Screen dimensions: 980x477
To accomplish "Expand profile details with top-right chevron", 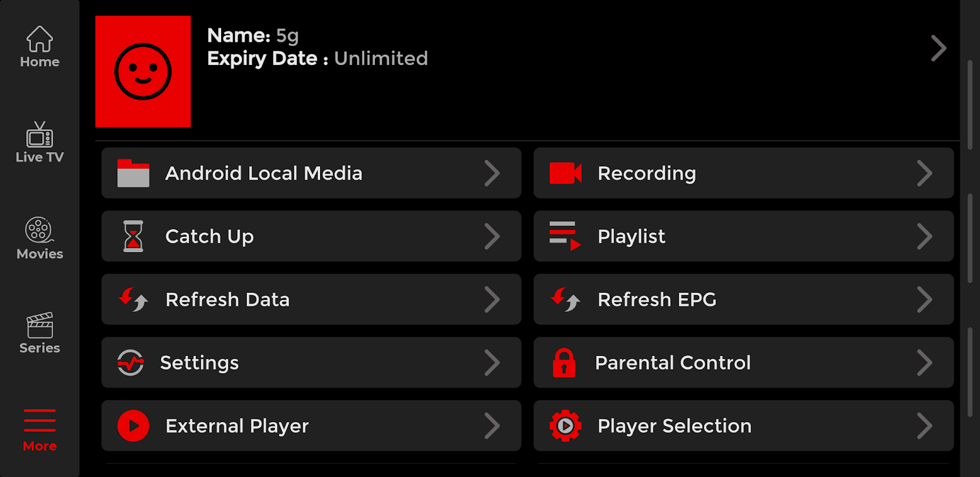I will (938, 48).
